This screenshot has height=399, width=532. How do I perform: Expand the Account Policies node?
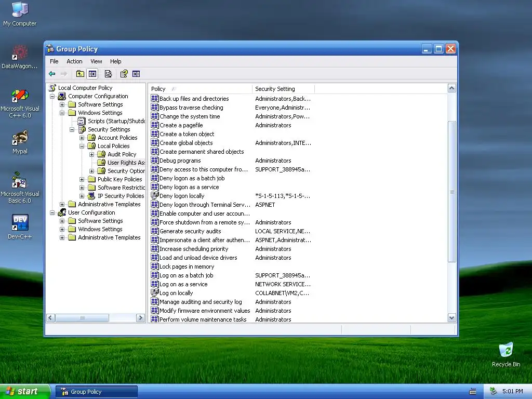(x=82, y=138)
